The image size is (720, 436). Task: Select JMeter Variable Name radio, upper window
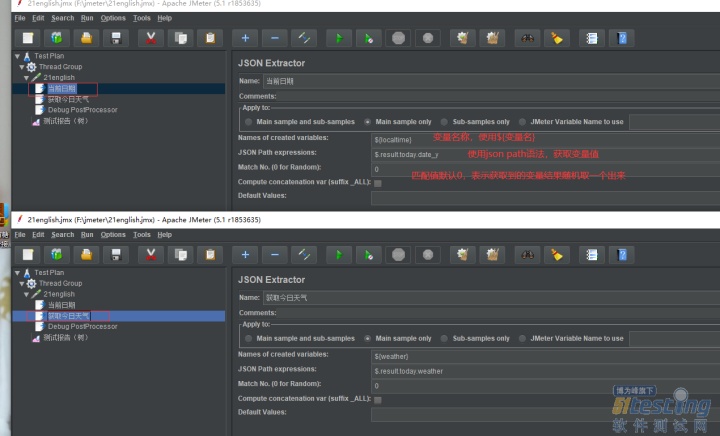click(x=522, y=122)
